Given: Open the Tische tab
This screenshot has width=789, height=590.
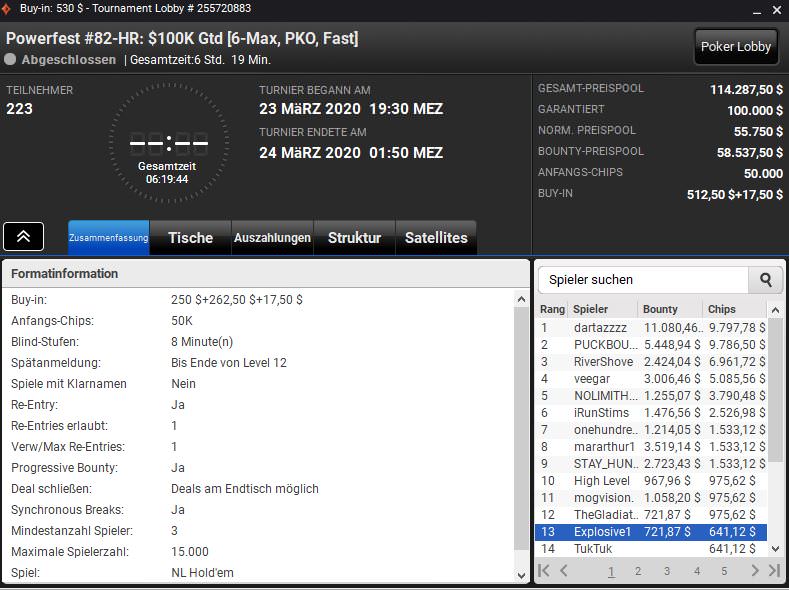Looking at the screenshot, I should 190,238.
